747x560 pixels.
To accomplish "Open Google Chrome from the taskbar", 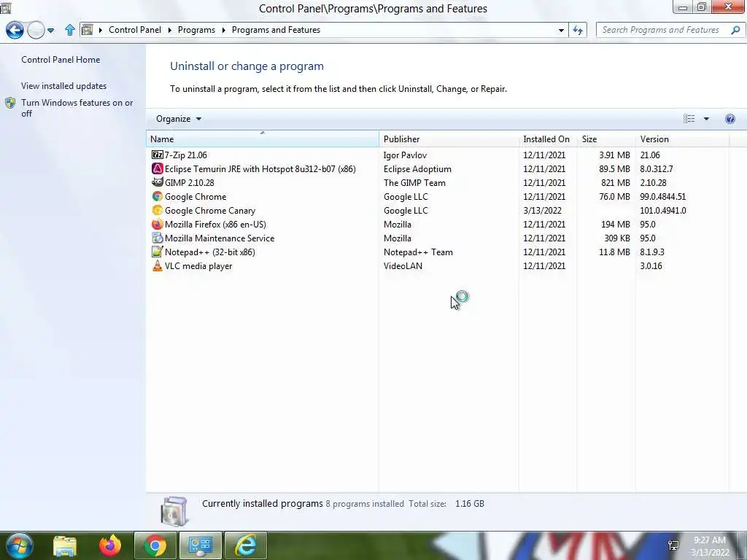I will (155, 545).
